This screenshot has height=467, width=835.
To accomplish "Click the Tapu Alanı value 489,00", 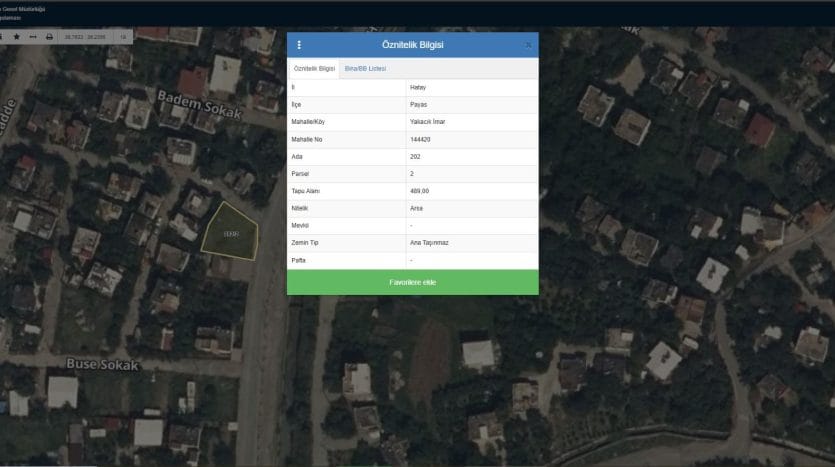I will point(421,190).
